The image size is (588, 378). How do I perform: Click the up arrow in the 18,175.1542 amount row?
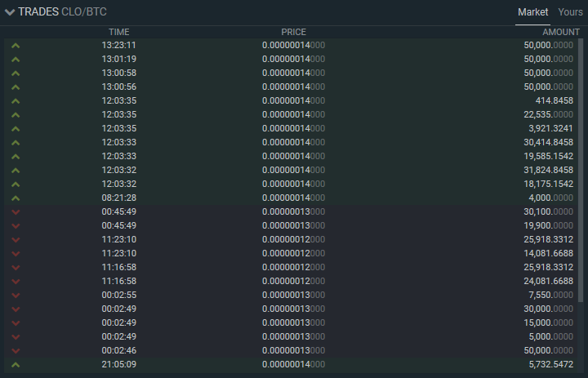tap(16, 185)
